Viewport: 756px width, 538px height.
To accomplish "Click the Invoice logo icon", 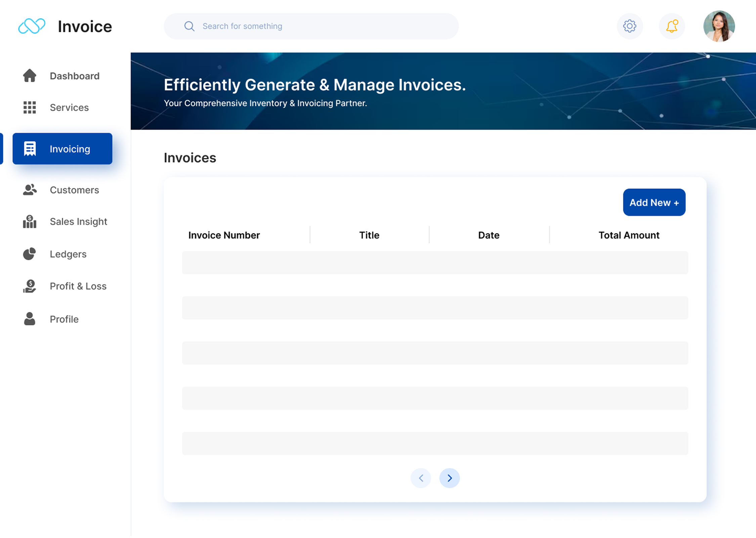I will click(x=32, y=26).
